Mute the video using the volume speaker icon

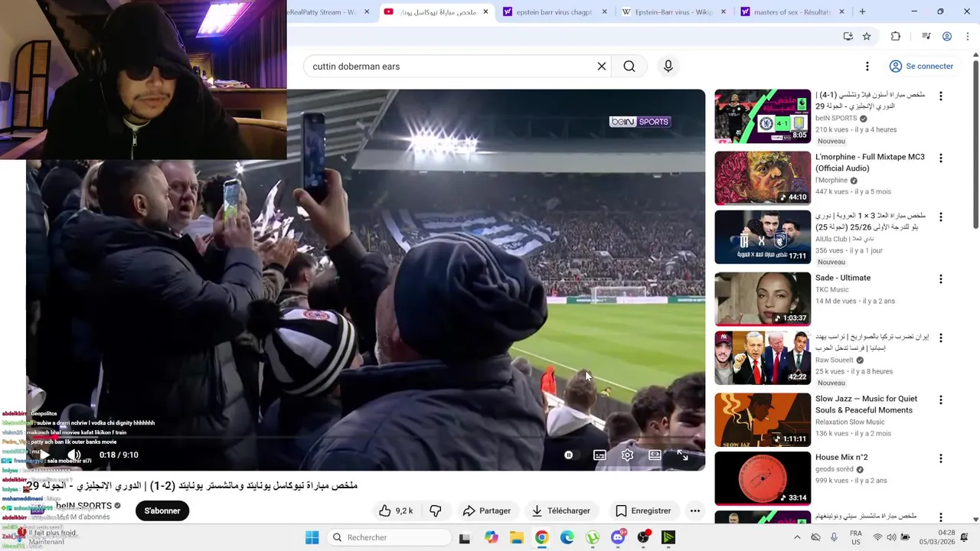(74, 455)
